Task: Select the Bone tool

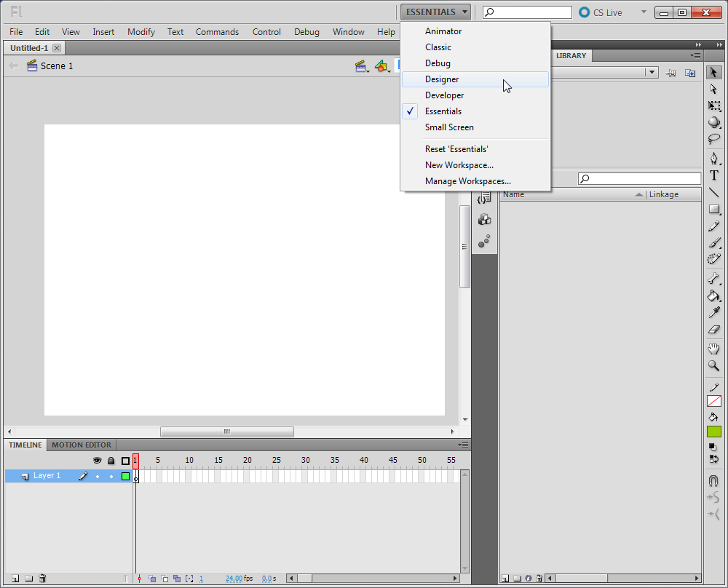Action: pyautogui.click(x=713, y=279)
